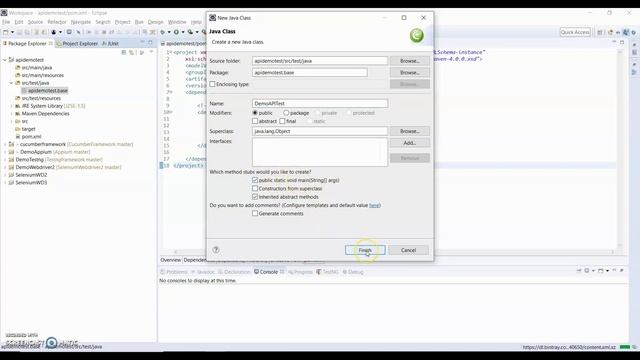Select the public modifier radio button
The image size is (640, 360).
tap(255, 113)
